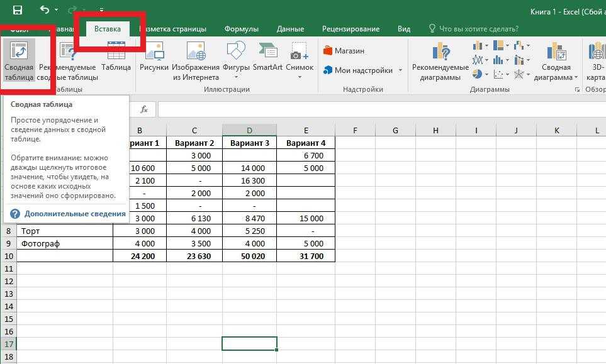
Task: Click the 'Что вы хотите сделать?' search box
Action: pyautogui.click(x=474, y=29)
